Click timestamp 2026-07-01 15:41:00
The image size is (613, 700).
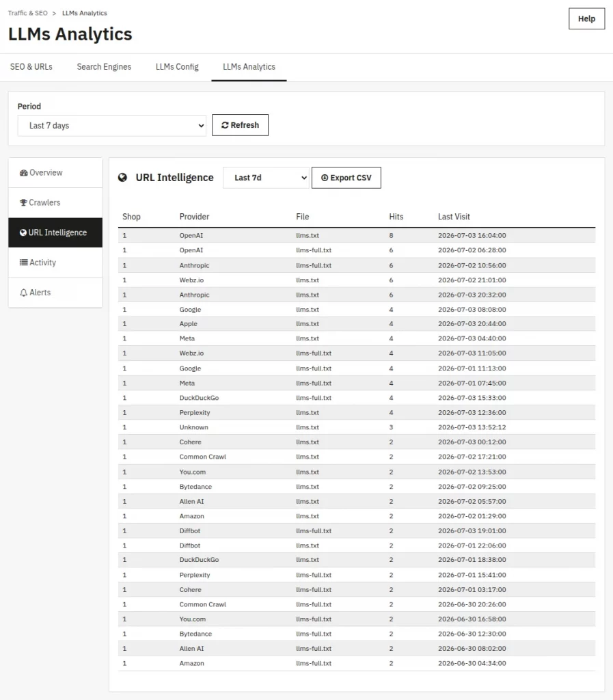pyautogui.click(x=472, y=575)
